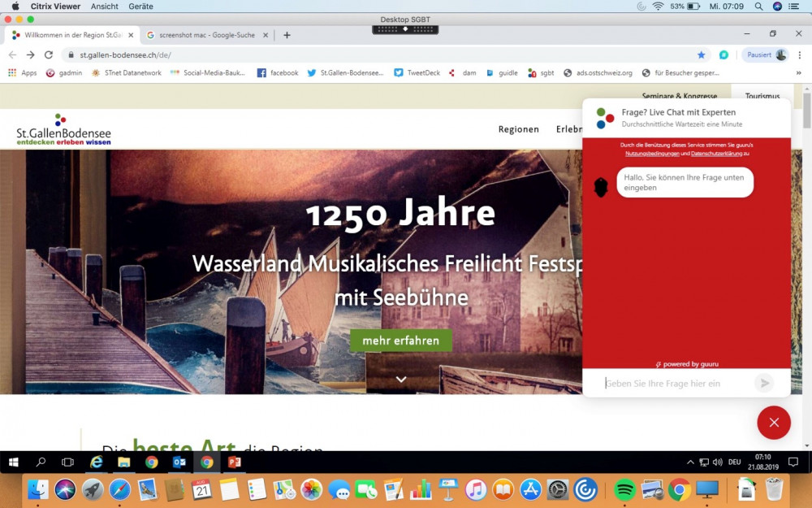
Task: Show hidden bookmarks via the double chevron
Action: tap(799, 72)
